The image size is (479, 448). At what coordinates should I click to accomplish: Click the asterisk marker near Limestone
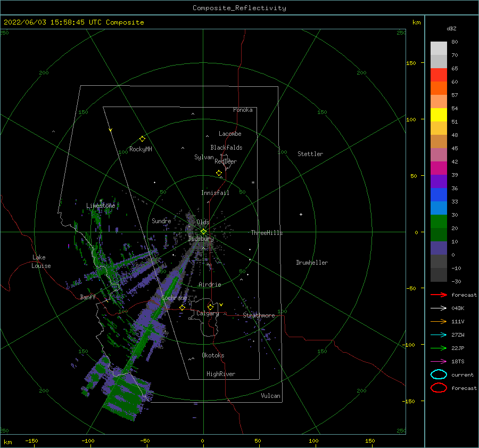[101, 201]
